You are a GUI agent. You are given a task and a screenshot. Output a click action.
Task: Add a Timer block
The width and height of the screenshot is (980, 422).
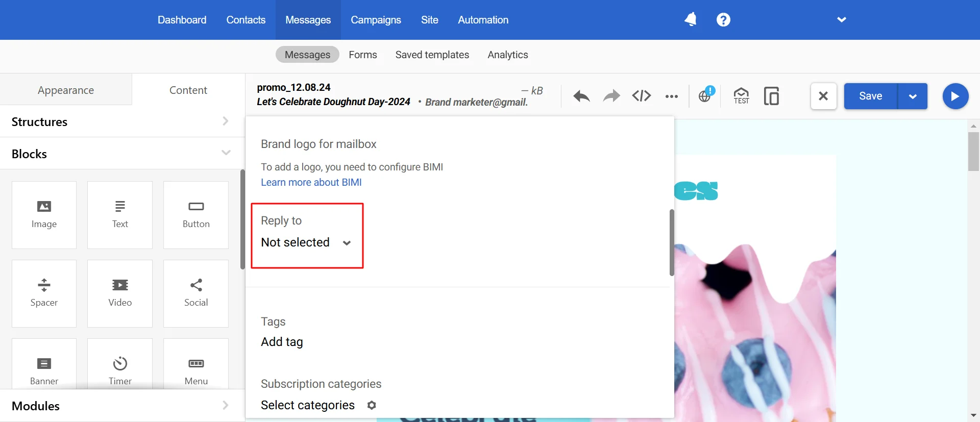120,364
